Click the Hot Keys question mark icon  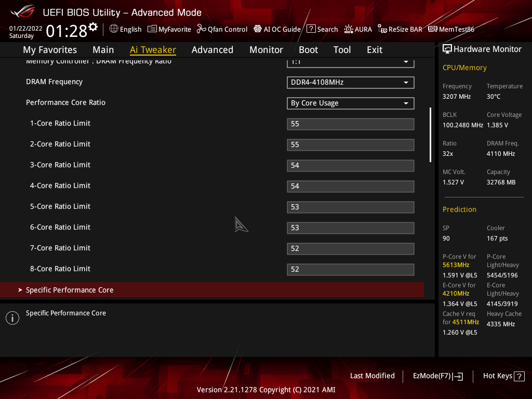pos(519,376)
